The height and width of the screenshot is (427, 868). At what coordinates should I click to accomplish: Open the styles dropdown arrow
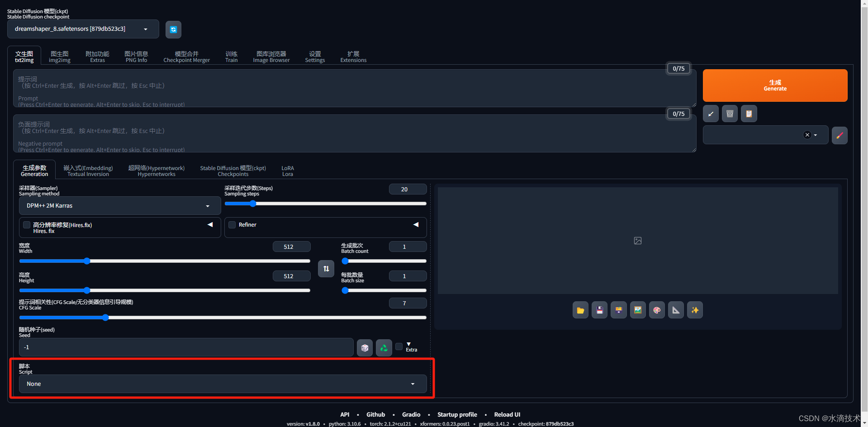[816, 135]
